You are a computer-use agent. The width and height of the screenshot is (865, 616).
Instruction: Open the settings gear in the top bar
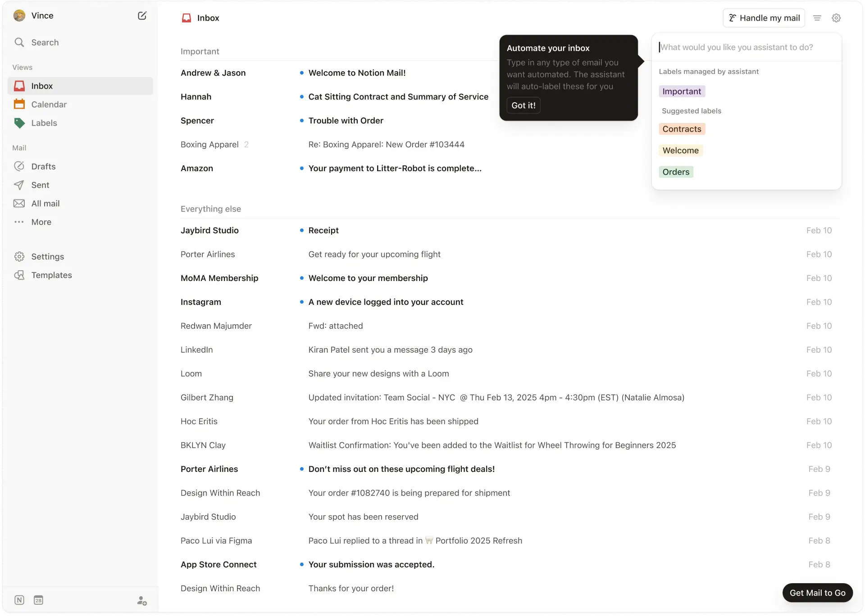pyautogui.click(x=837, y=18)
